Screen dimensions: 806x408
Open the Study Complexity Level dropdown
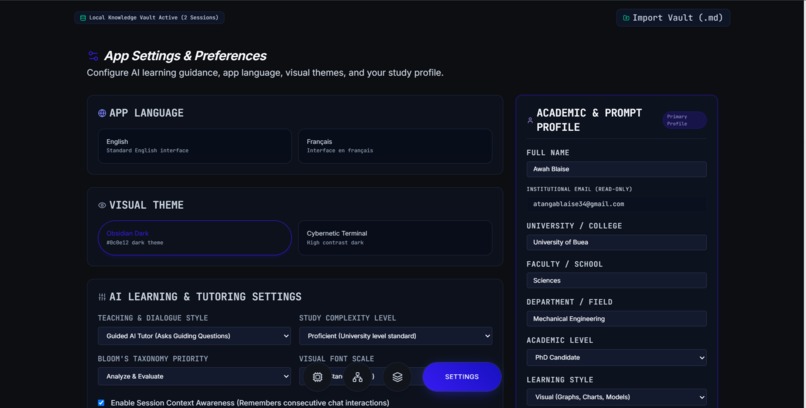click(x=395, y=336)
